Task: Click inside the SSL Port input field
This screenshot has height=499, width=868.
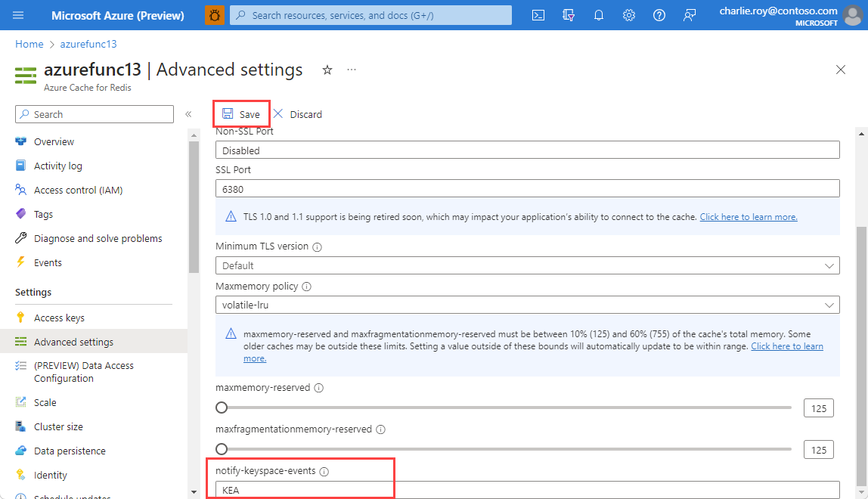Action: click(527, 188)
